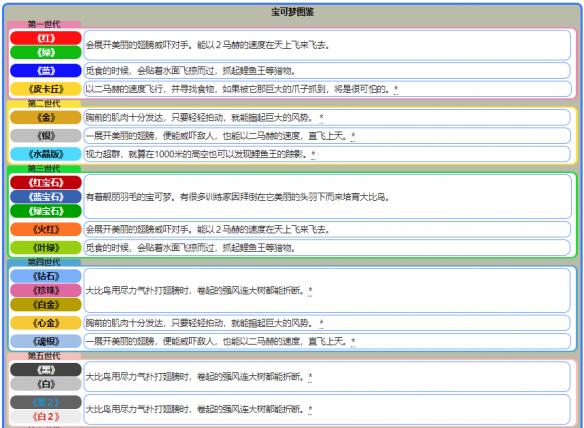The height and width of the screenshot is (428, 584).
Task: Open the 《火红》 version link
Action: click(x=46, y=229)
